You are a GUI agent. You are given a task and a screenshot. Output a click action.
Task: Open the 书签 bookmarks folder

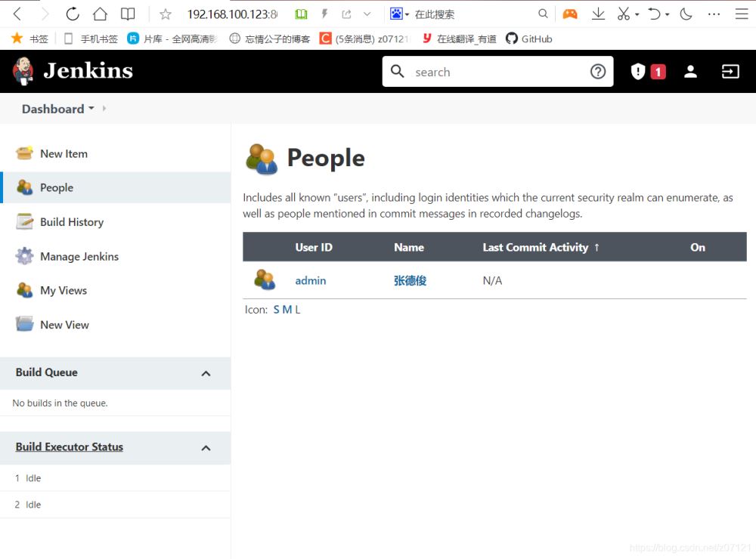coord(30,39)
